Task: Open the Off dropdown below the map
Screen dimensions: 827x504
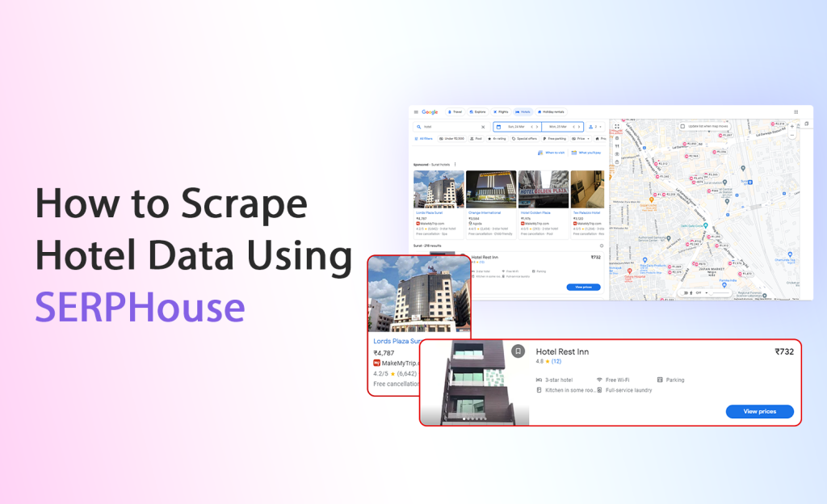Action: (x=702, y=292)
